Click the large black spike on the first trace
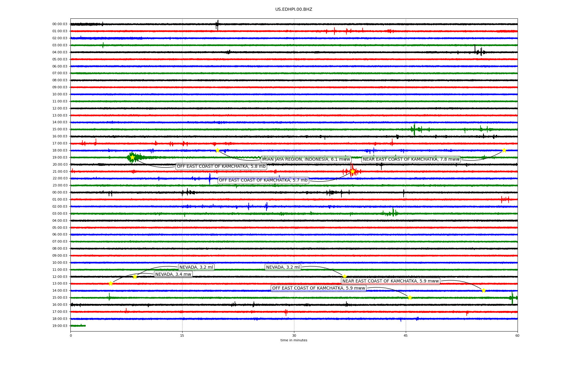Image resolution: width=588 pixels, height=368 pixels. [x=217, y=25]
